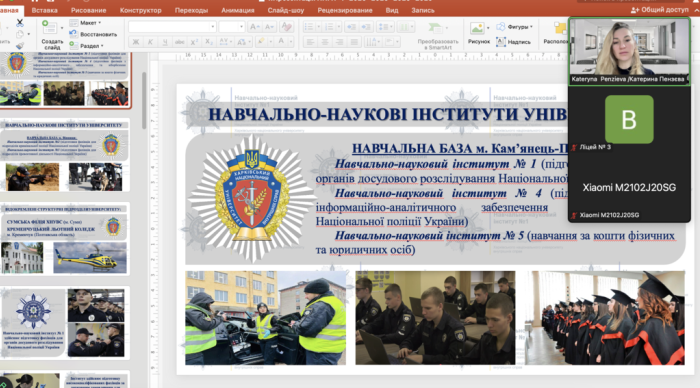Click the Cut scissors icon

pyautogui.click(x=20, y=22)
